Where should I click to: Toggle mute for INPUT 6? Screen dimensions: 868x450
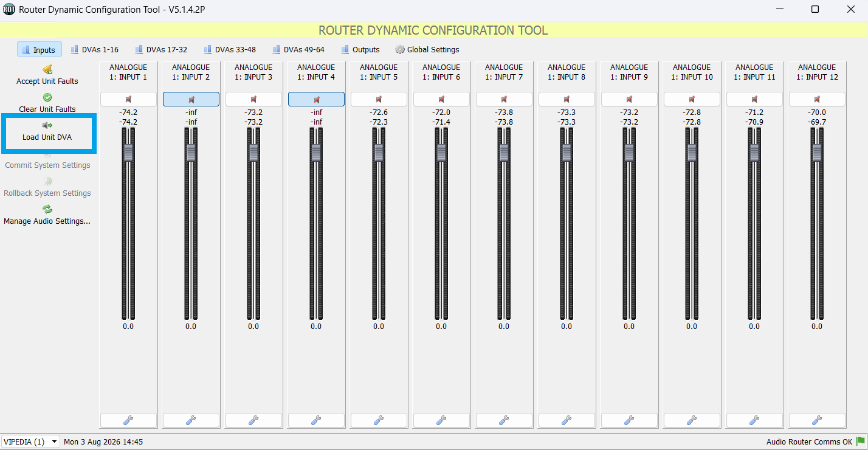point(441,99)
